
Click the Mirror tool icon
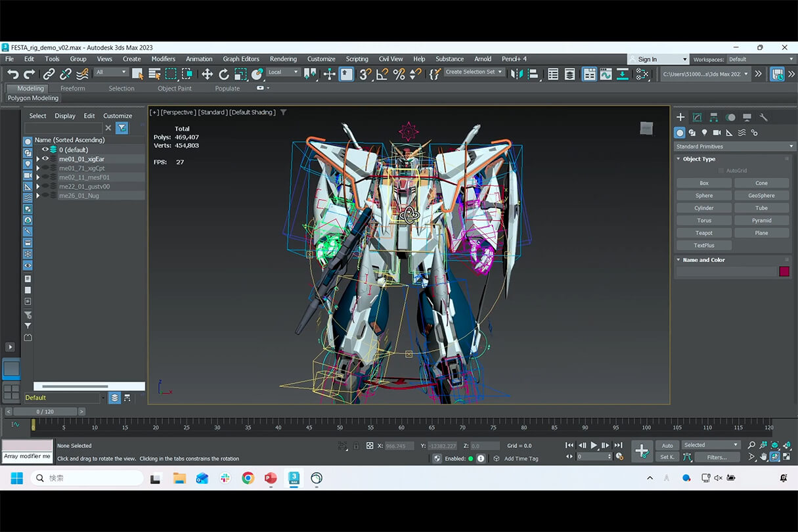[x=517, y=74]
